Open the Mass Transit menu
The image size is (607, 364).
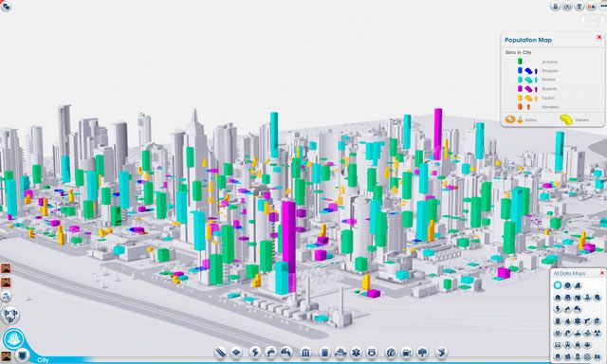(x=407, y=353)
